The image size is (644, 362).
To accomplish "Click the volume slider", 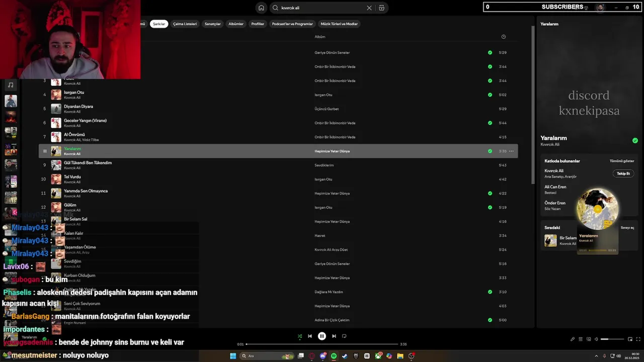I will tap(612, 339).
